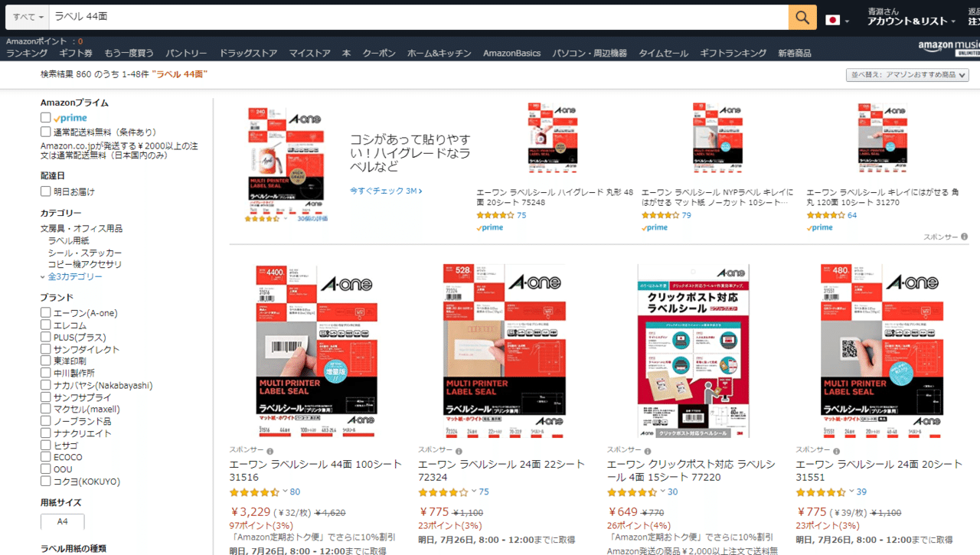Open クリックポスト対応 product image thumbnail
The width and height of the screenshot is (980, 555).
pos(693,351)
